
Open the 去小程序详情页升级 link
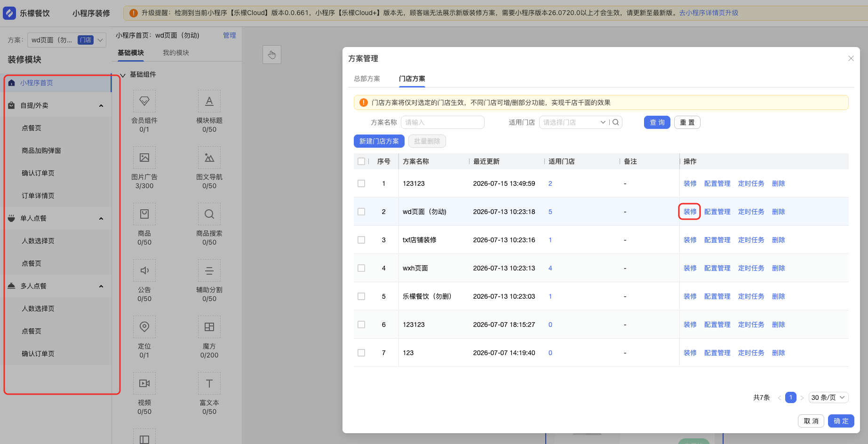point(709,13)
